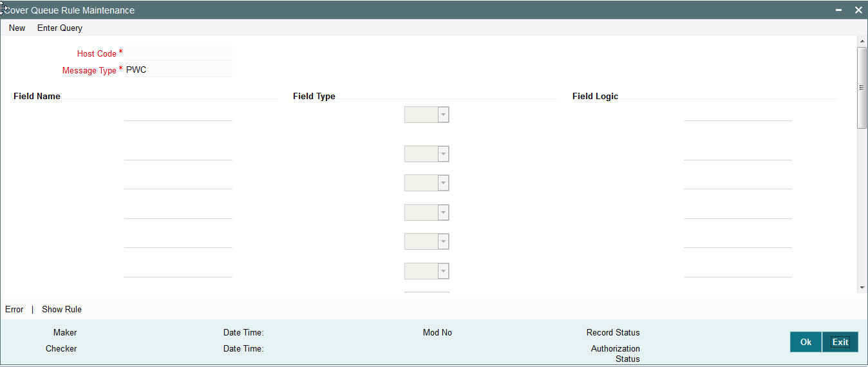Click Enter Query in the toolbar
The width and height of the screenshot is (868, 367).
coord(60,28)
